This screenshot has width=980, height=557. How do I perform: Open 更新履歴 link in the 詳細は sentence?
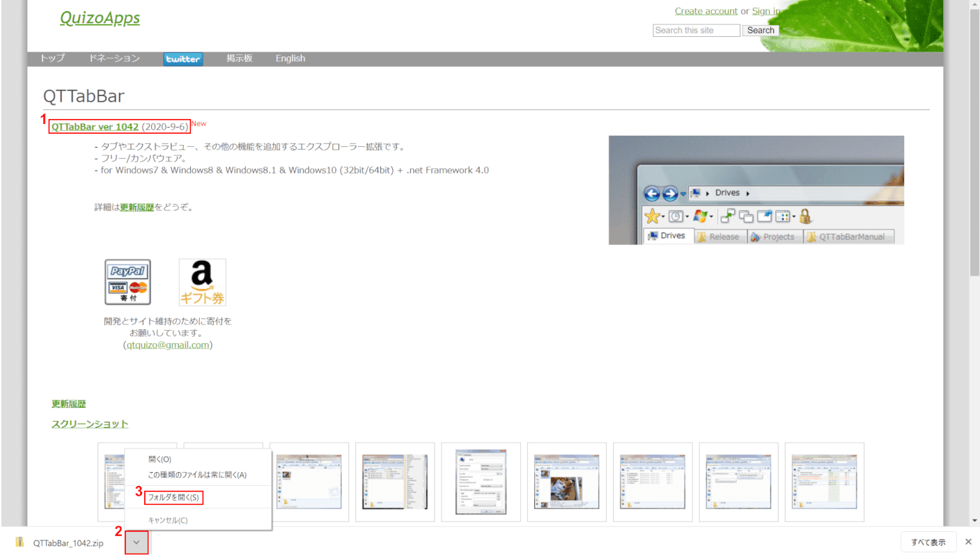click(x=137, y=207)
